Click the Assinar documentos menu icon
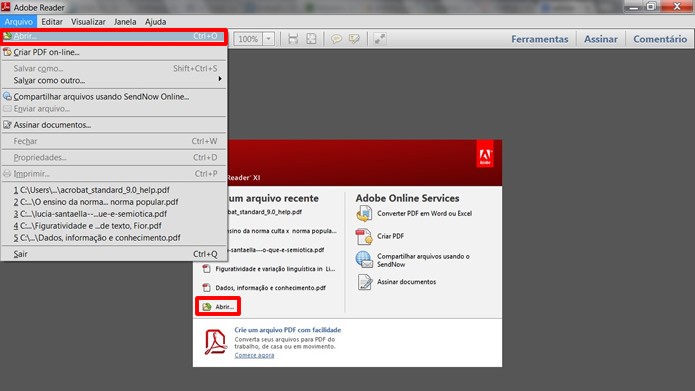 (7, 125)
